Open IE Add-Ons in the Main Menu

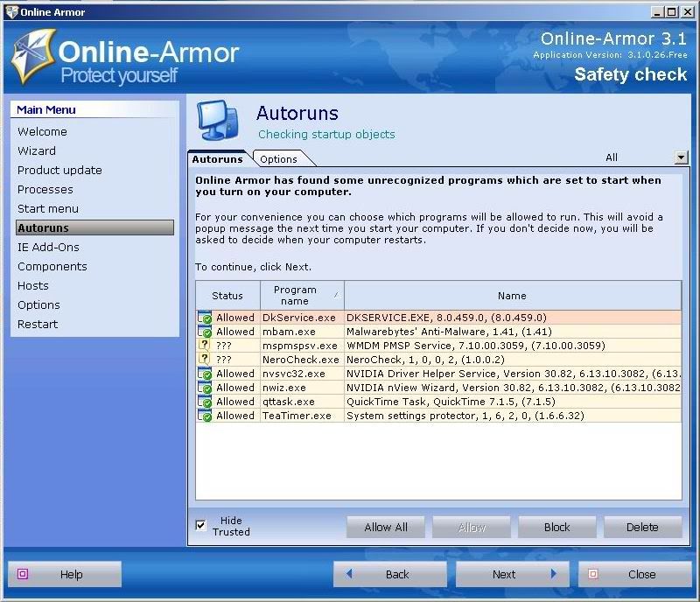[x=48, y=247]
